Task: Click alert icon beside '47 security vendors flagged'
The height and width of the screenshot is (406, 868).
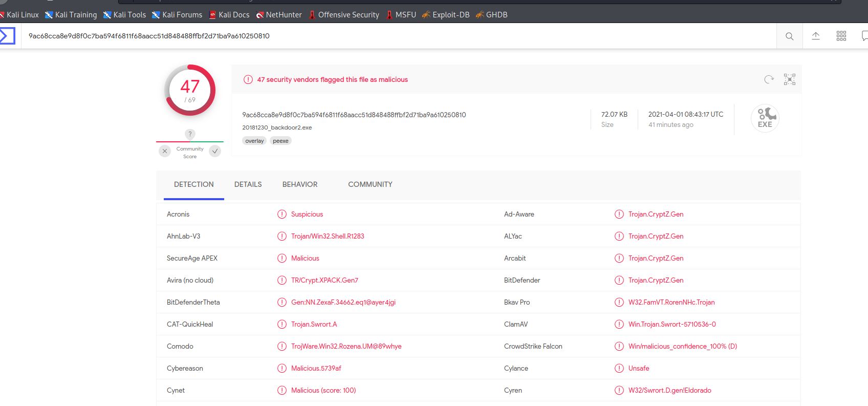Action: [x=248, y=79]
